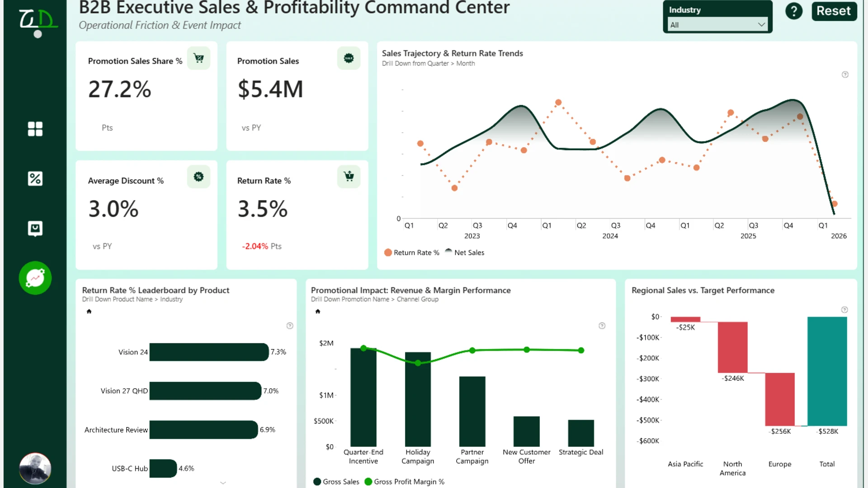Click the return cart icon on Return Rate card

349,177
